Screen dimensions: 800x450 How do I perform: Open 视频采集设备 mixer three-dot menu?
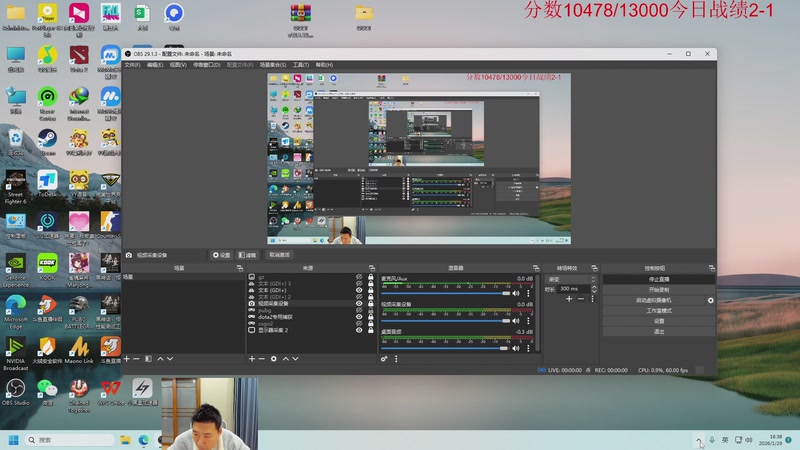(x=528, y=320)
